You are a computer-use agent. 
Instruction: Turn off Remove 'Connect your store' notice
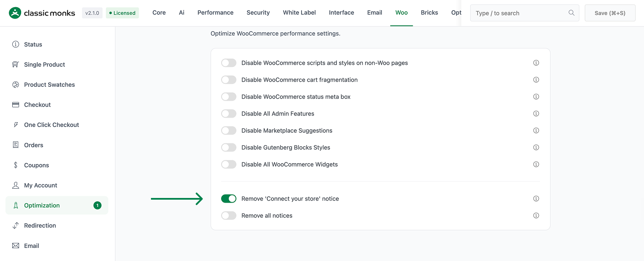pyautogui.click(x=229, y=198)
